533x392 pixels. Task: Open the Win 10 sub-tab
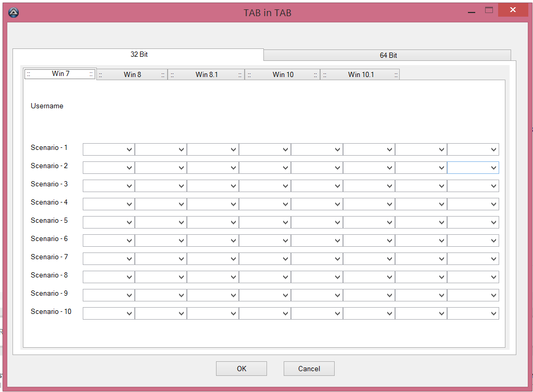point(283,74)
